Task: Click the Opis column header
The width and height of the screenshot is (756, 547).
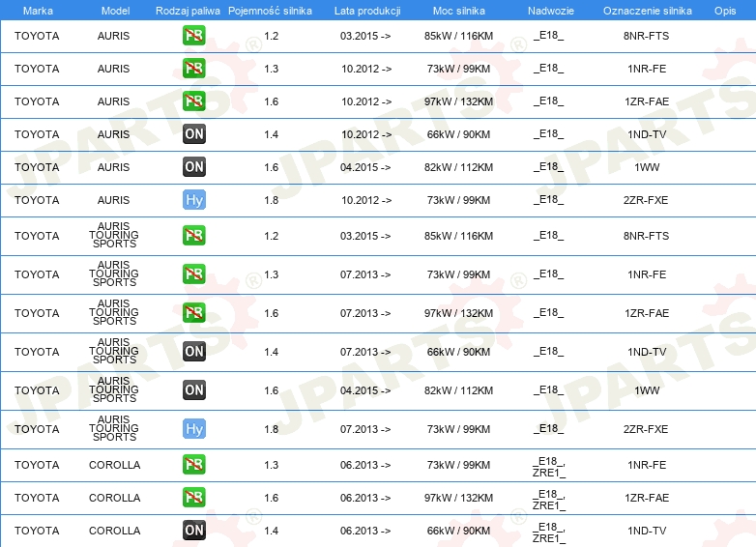Action: [725, 11]
